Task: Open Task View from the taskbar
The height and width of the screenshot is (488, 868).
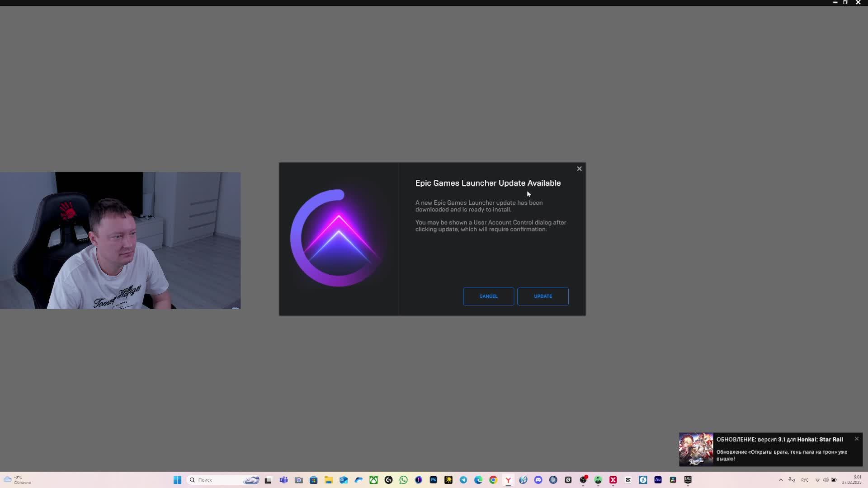Action: (268, 480)
